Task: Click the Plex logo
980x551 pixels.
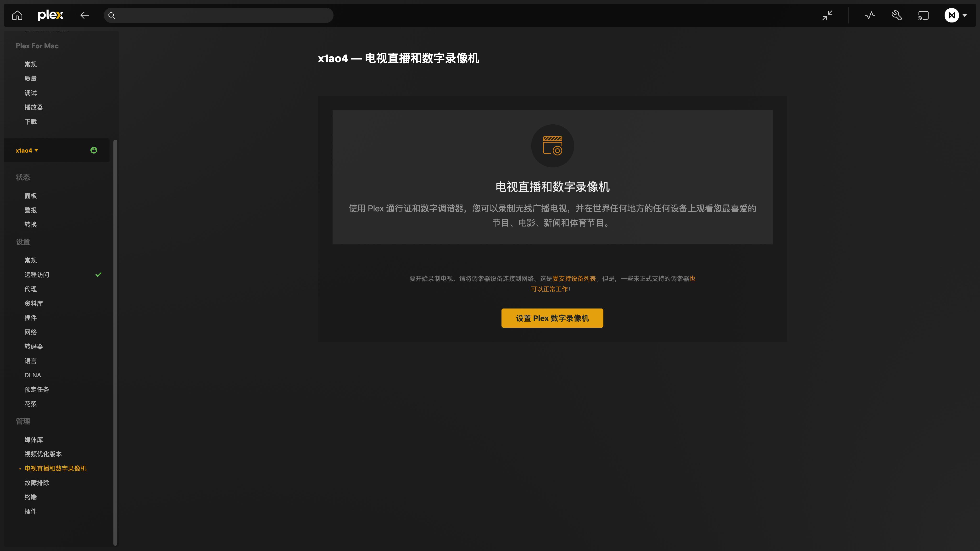Action: [51, 15]
